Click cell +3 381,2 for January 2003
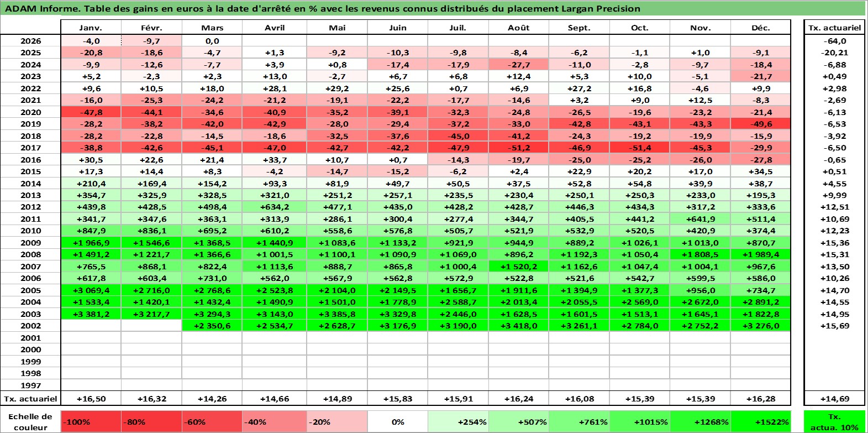Screen dimensions: 868x433 coord(91,314)
